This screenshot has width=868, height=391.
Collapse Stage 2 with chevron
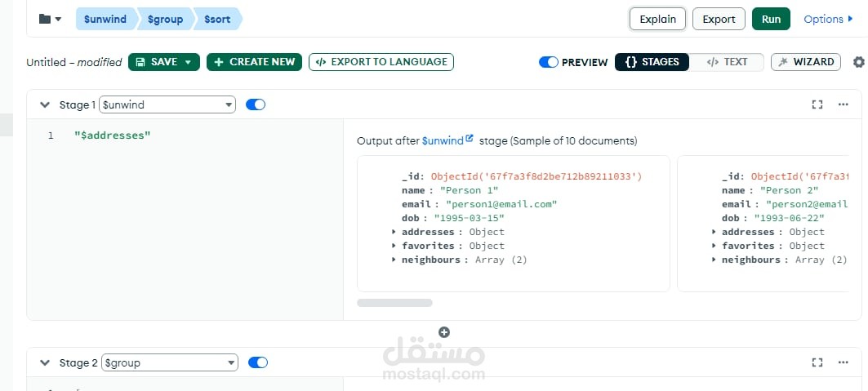(45, 362)
